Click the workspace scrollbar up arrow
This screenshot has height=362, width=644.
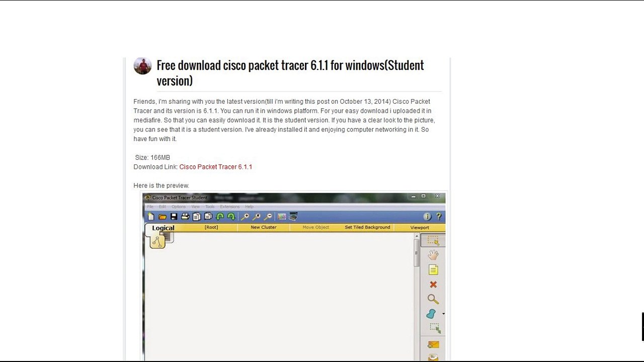point(417,236)
